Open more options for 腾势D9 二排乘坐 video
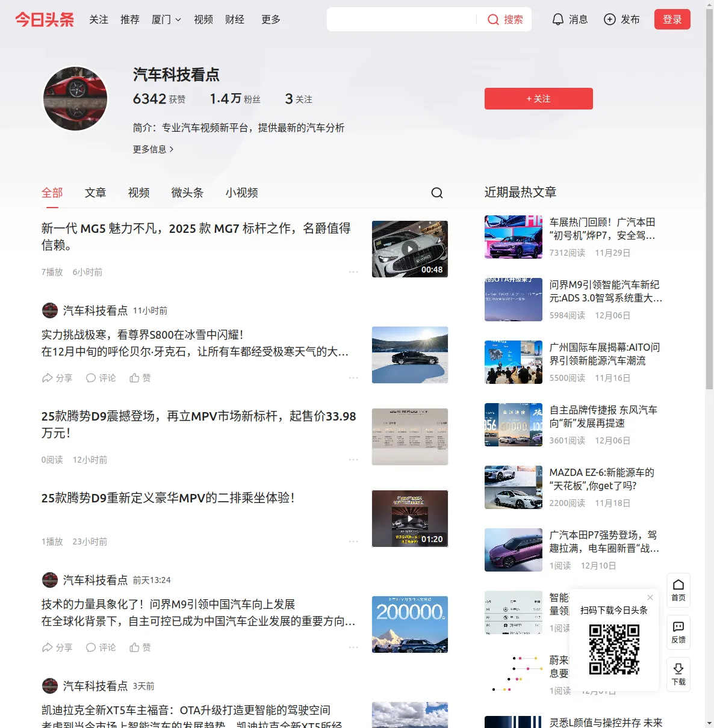The image size is (714, 728). 353,541
